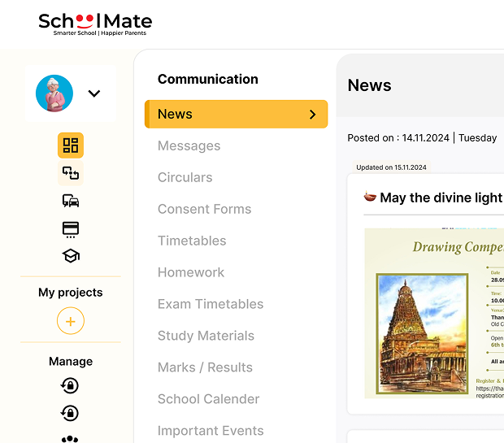Open the graduation cap academics icon
This screenshot has height=443, width=504.
tap(71, 256)
